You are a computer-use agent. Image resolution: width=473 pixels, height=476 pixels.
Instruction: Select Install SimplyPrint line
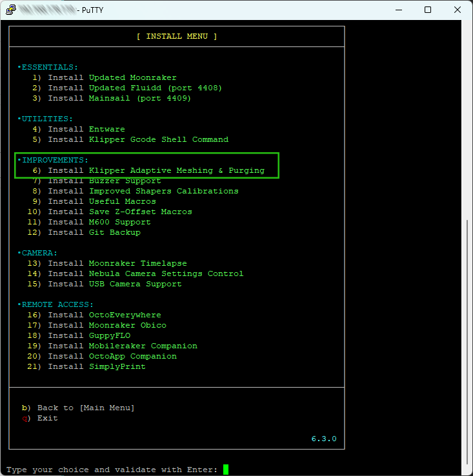tap(86, 366)
